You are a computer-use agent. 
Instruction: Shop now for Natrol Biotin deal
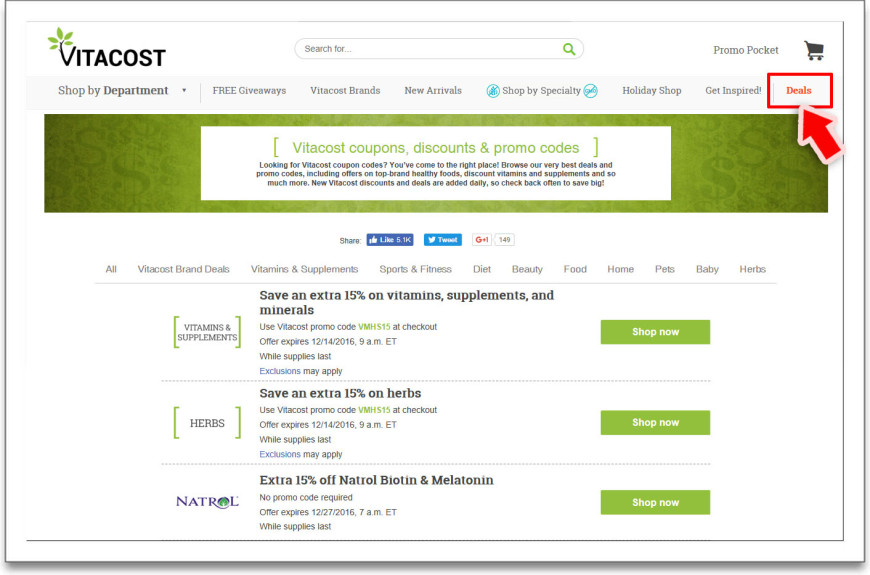click(655, 502)
